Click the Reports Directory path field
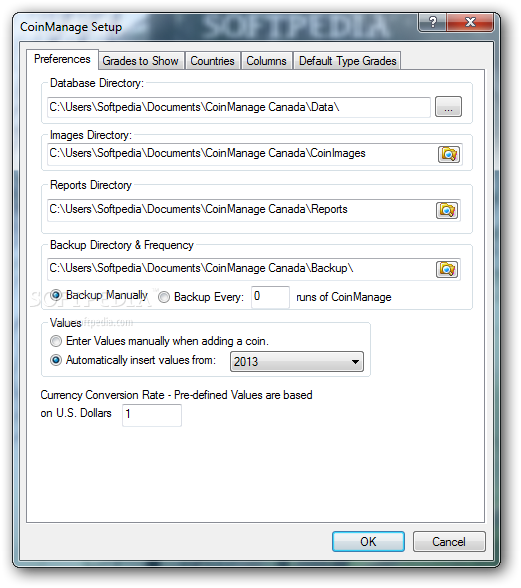 pos(240,210)
